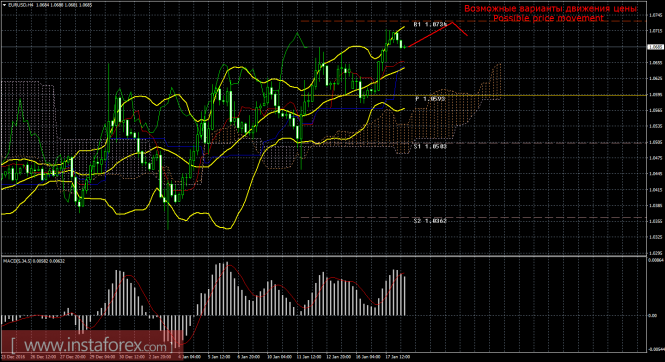Screen dimensions: 665x362
Task: Select the S2 1.0362 support label
Action: click(430, 221)
